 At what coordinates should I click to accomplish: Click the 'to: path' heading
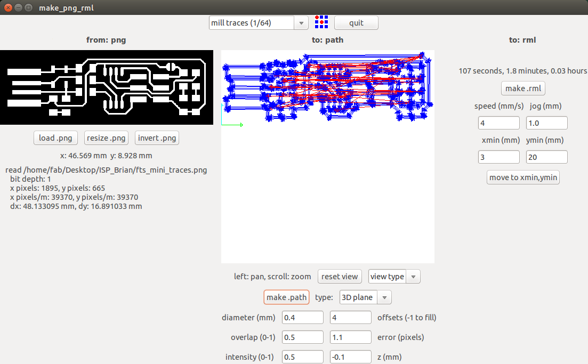[x=327, y=40]
